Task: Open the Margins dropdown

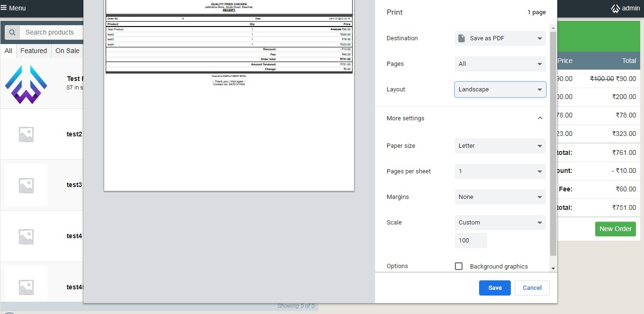Action: tap(500, 197)
